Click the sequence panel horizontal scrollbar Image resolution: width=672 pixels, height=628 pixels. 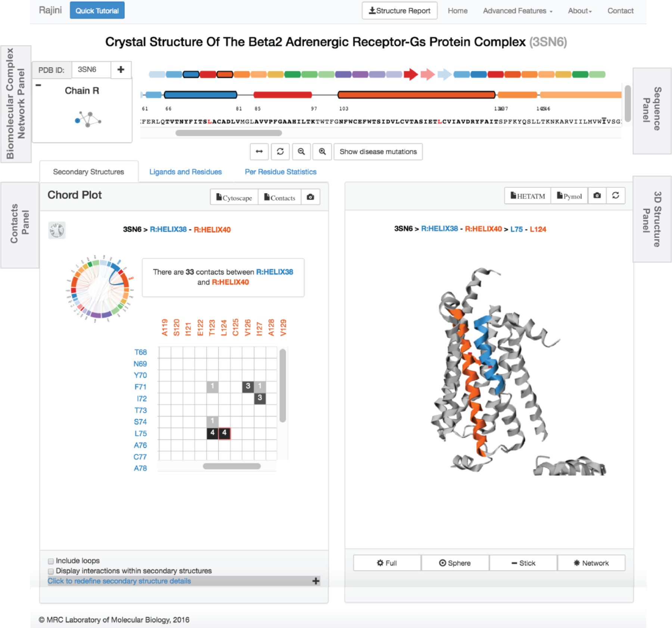point(228,133)
